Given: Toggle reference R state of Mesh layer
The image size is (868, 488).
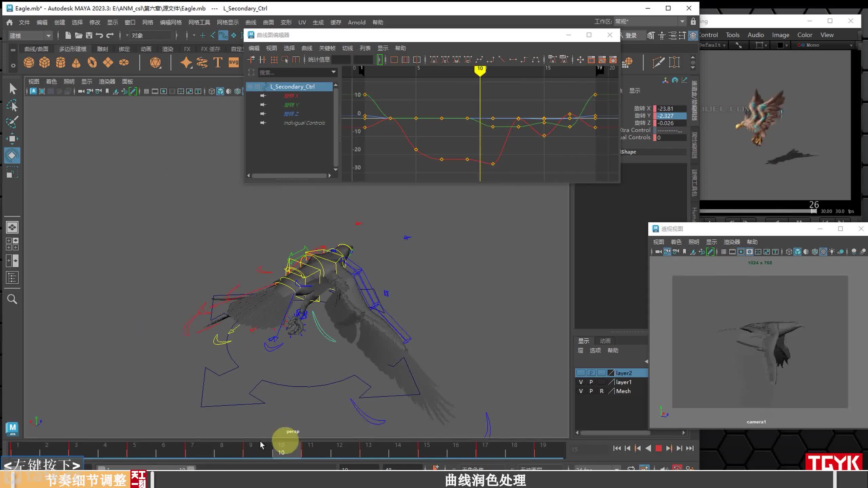Looking at the screenshot, I should click(601, 391).
